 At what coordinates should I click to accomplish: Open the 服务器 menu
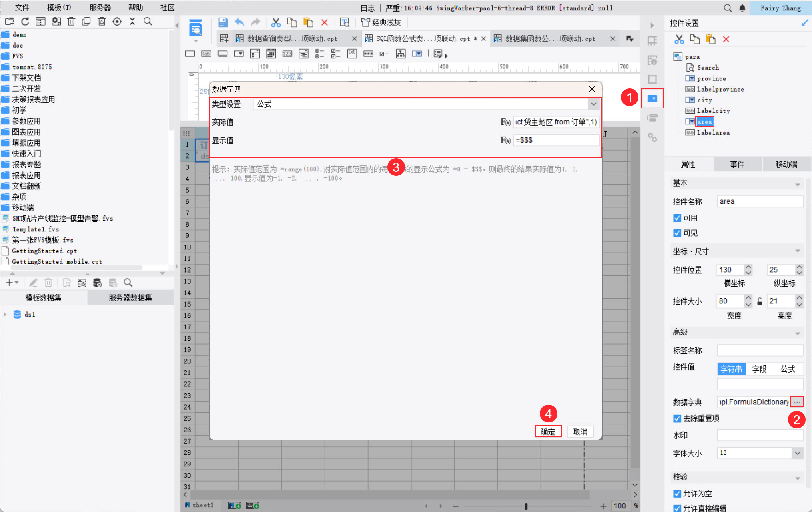coord(100,8)
